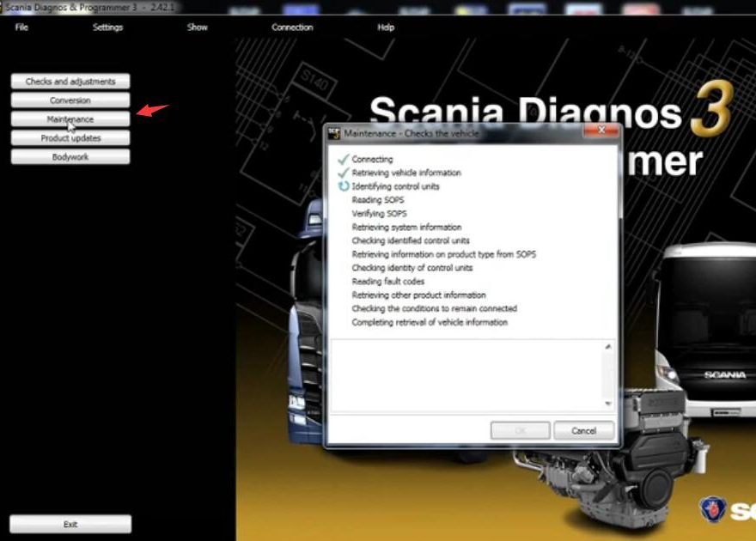The image size is (756, 541).
Task: Click the log area scroll up arrow
Action: (608, 346)
